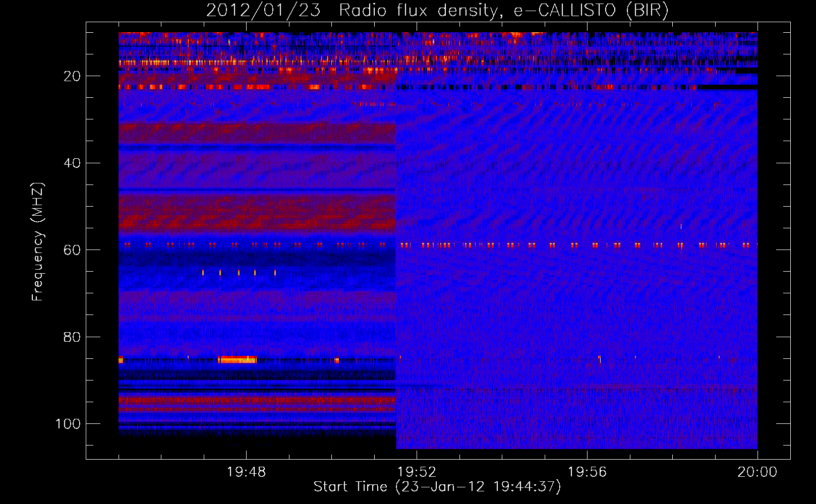
Task: Click the "Start Time (23-Jan-12 19:44:37)" label
Action: 437,487
